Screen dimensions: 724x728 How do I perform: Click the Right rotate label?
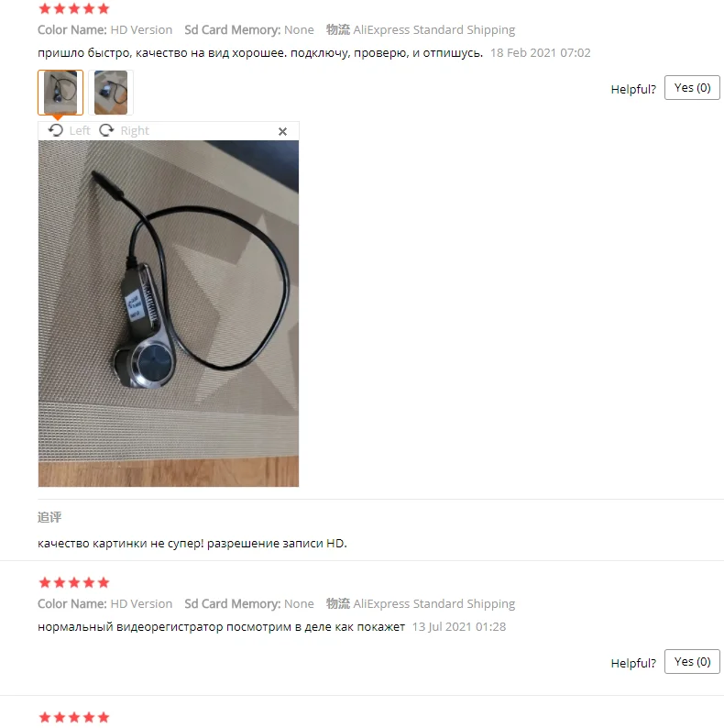coord(135,131)
